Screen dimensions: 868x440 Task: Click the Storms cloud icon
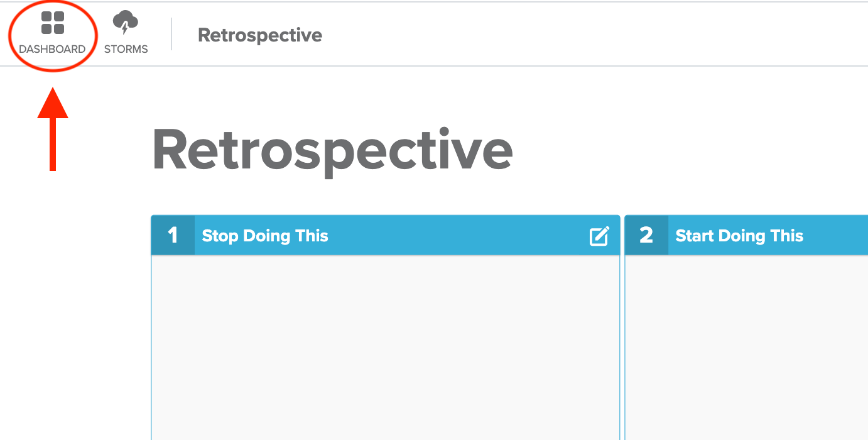coord(126,23)
